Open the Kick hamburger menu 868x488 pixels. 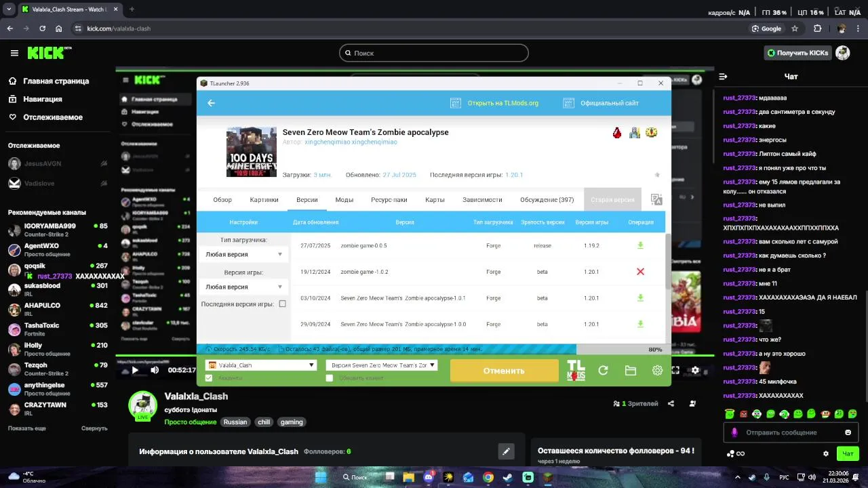(14, 53)
